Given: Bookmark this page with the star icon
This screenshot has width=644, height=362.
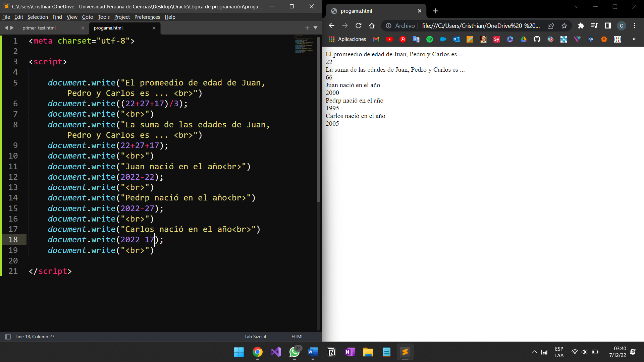Looking at the screenshot, I should click(564, 26).
